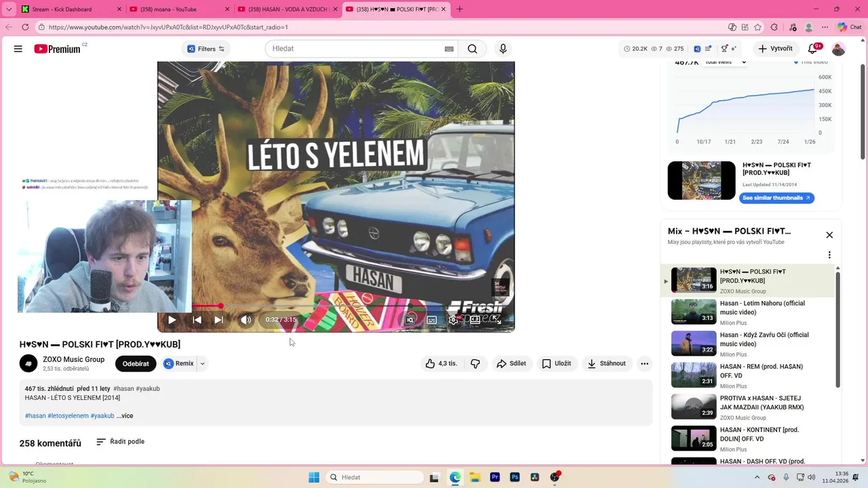This screenshot has height=488, width=868.
Task: Reload the page
Action: 25,27
